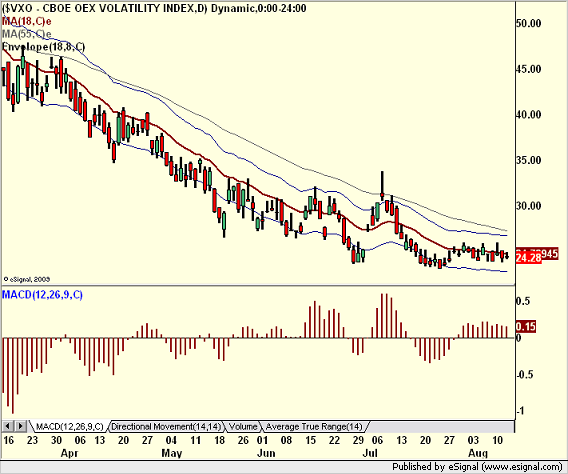Click the Aug month label on time axis
The image size is (568, 474).
pos(478,453)
